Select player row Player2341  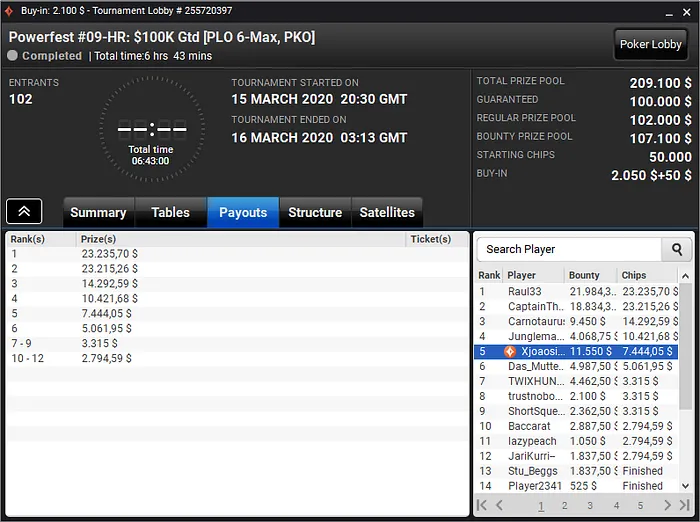pos(576,486)
